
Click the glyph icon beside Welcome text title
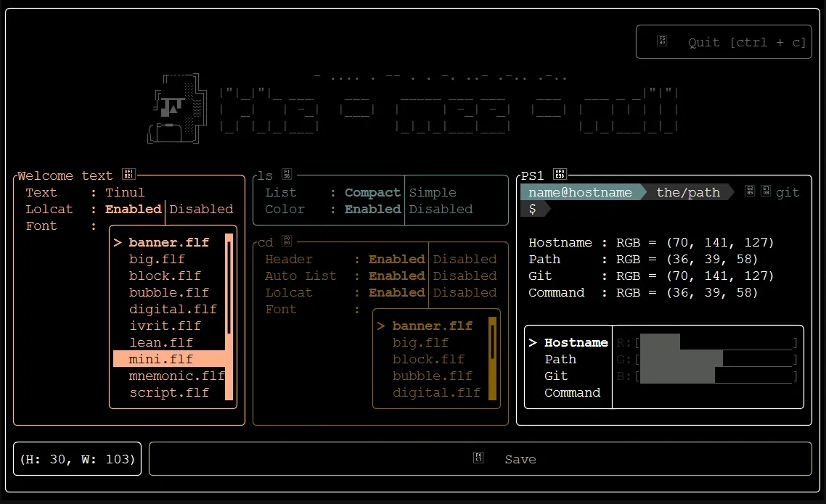tap(128, 174)
